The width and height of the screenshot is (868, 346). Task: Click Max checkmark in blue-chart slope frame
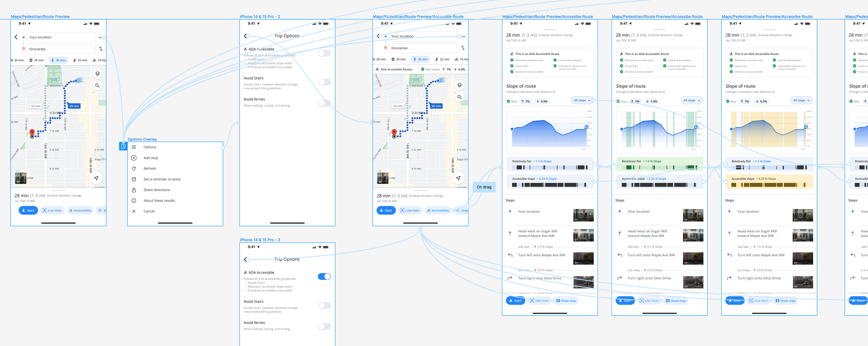point(508,101)
